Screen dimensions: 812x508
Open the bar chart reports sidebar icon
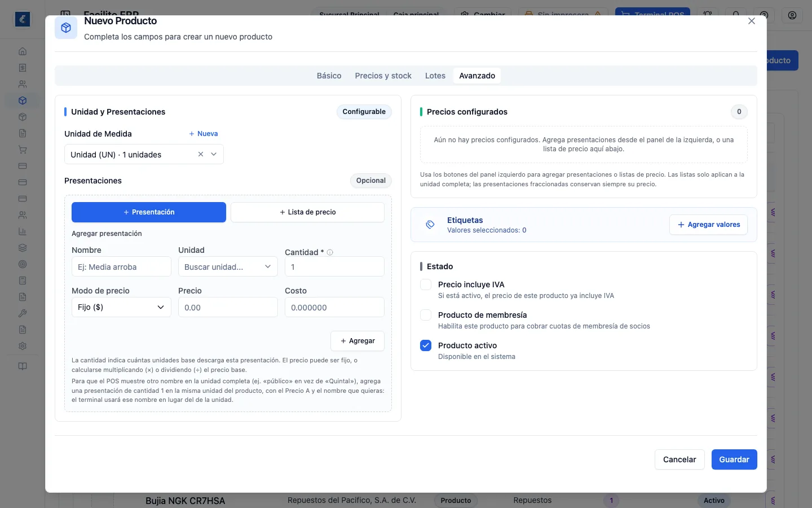[x=23, y=231]
